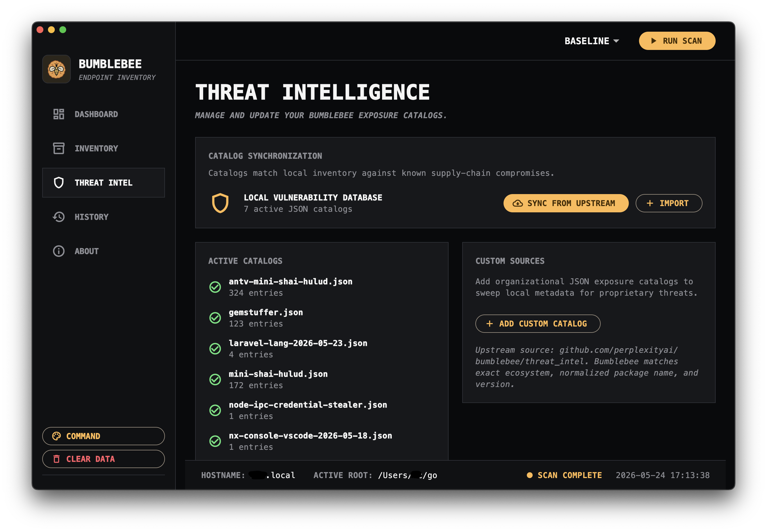
Task: Open the History section
Action: coord(104,217)
